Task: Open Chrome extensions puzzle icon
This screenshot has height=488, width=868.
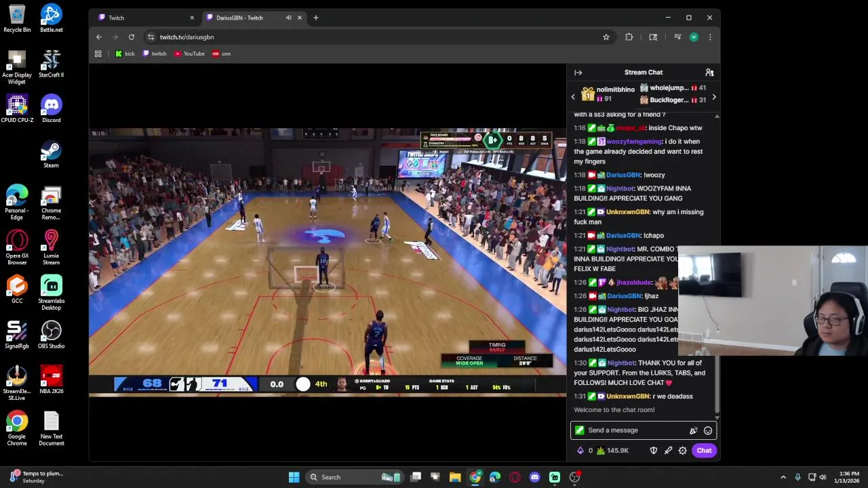Action: click(x=629, y=37)
